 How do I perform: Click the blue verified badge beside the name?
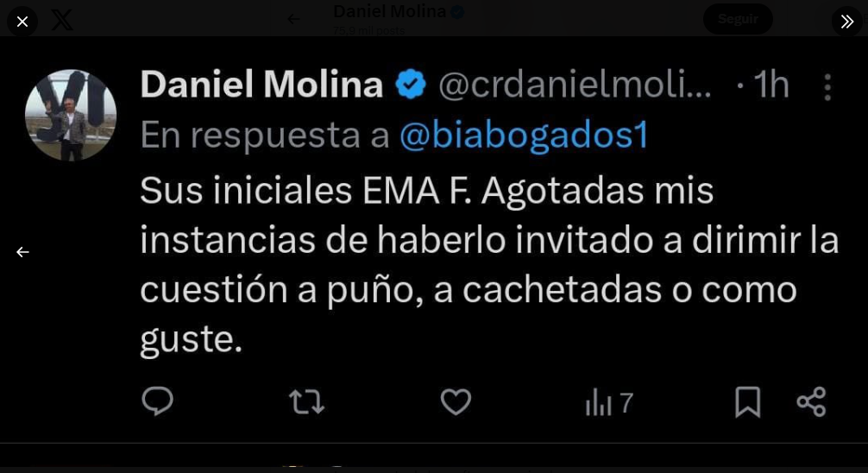411,85
